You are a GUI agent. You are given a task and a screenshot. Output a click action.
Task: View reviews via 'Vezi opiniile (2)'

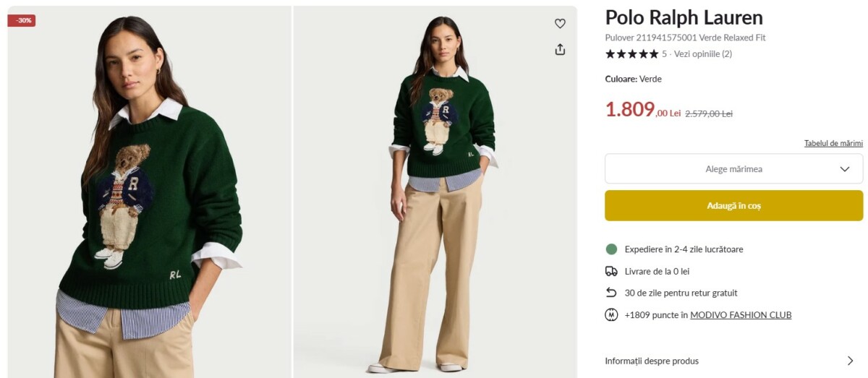(703, 54)
